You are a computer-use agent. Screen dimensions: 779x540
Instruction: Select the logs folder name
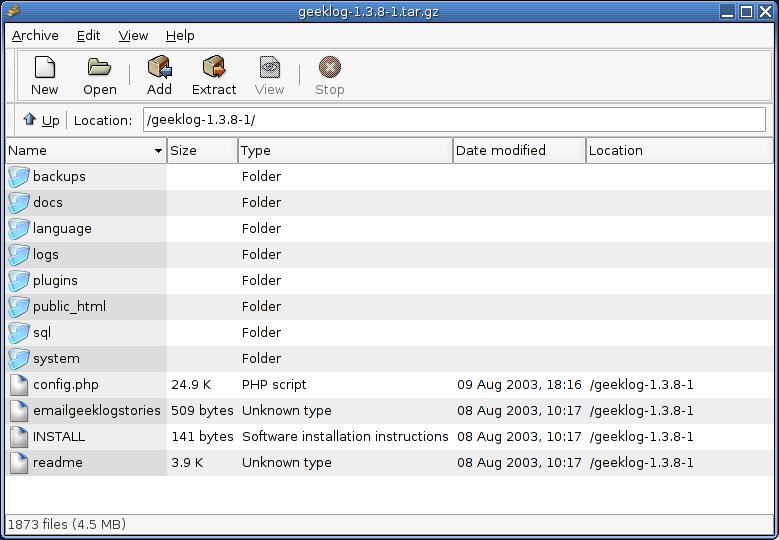coord(46,254)
